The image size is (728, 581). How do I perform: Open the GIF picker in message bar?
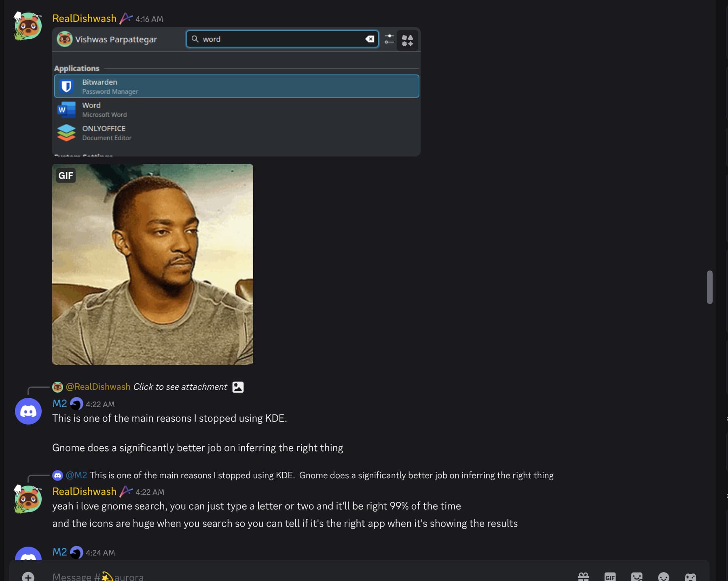(610, 577)
